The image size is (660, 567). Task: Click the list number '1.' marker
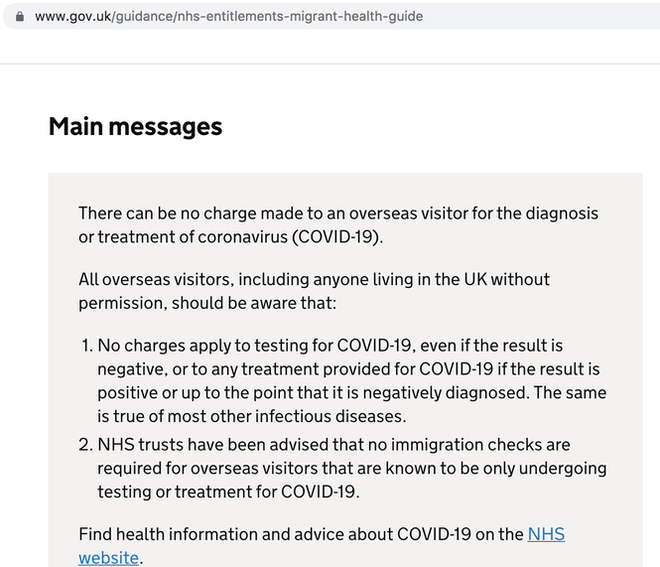(x=87, y=345)
